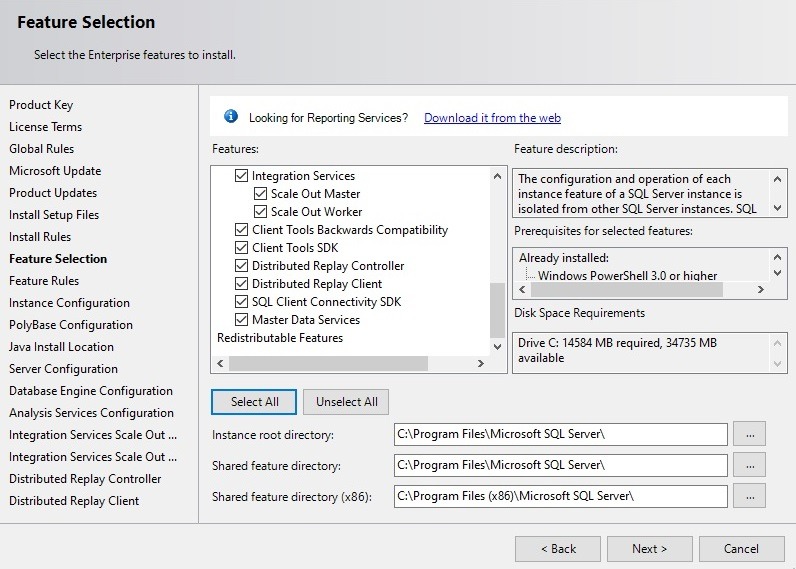Screen dimensions: 796x569
Task: Browse for instance root directory
Action: [749, 434]
